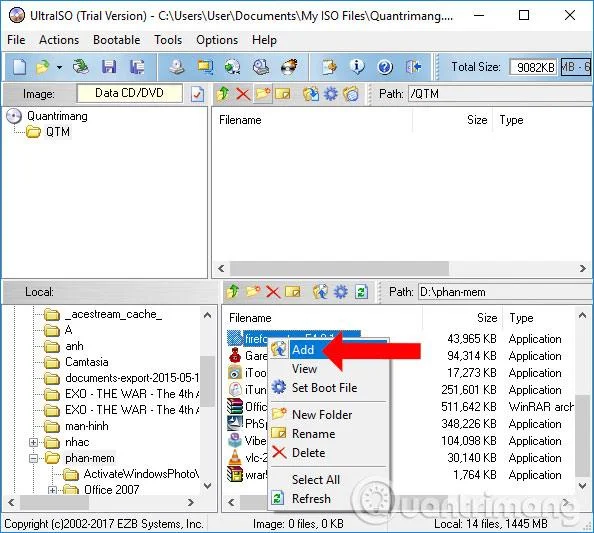Click the Refresh icon in Local toolbar

[x=362, y=292]
